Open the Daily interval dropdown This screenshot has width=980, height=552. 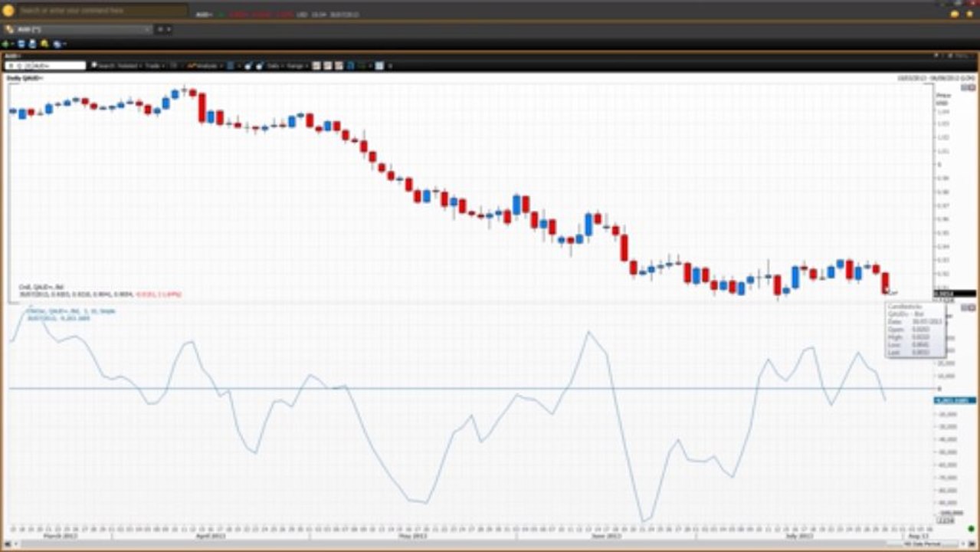pos(274,66)
